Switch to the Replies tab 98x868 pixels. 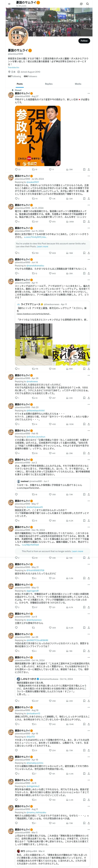(x=49, y=84)
